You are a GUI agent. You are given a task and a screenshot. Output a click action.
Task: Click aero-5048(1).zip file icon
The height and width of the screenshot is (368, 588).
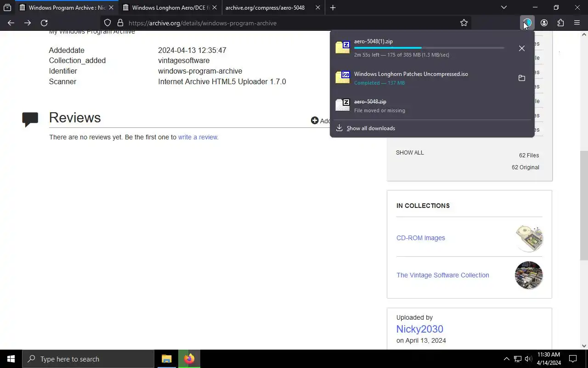(x=343, y=48)
